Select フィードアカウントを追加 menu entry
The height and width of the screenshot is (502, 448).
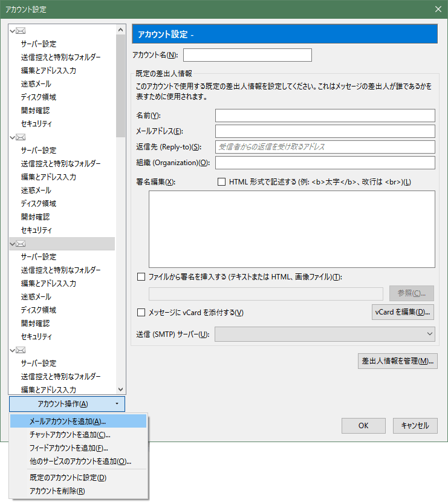point(68,448)
